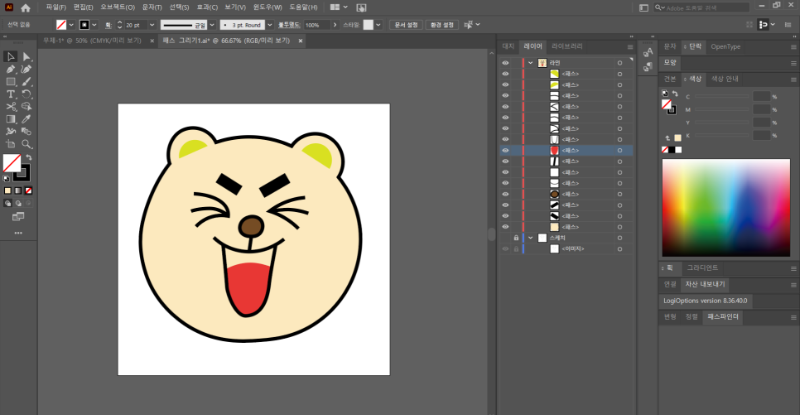800x415 pixels.
Task: Switch to the 라이브러리 panel tab
Action: pos(567,46)
